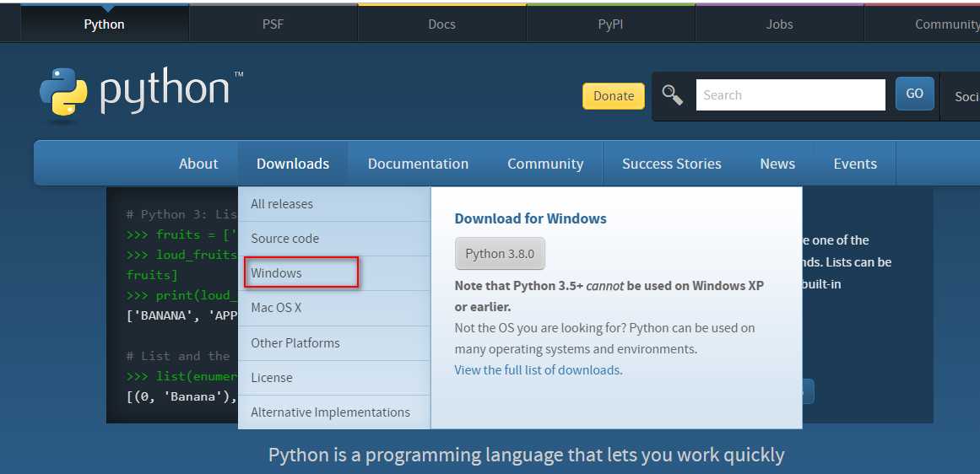
Task: Open the Python tab in top bar
Action: pos(105,24)
